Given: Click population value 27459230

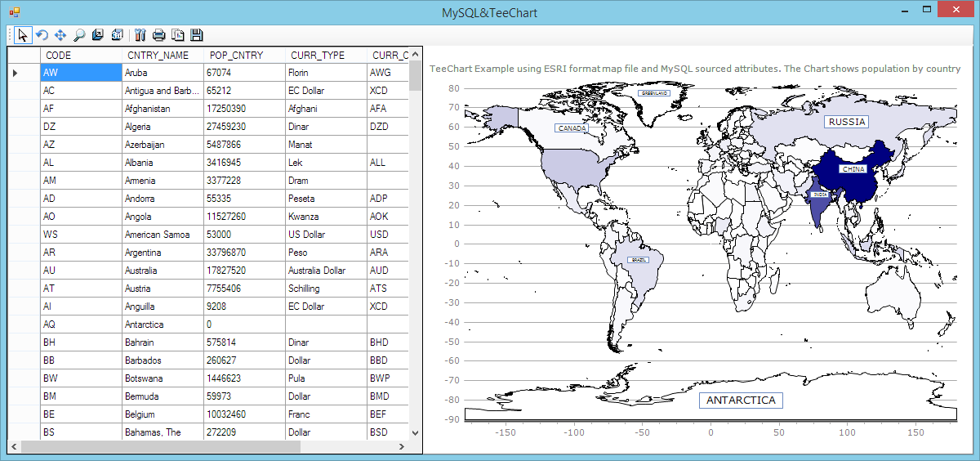Looking at the screenshot, I should coord(244,127).
